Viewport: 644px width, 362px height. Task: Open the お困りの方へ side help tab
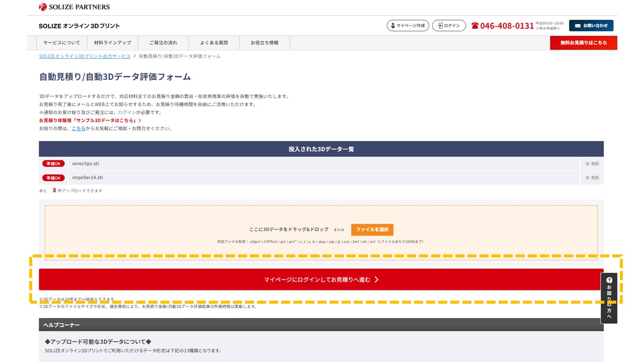[609, 298]
